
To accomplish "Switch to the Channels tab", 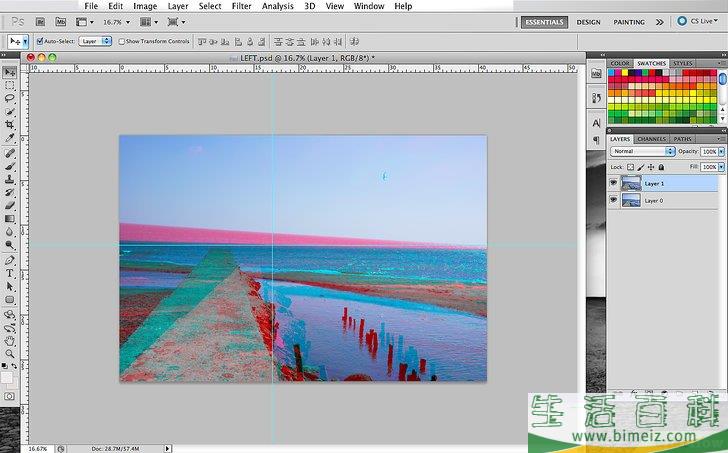I will click(x=651, y=139).
